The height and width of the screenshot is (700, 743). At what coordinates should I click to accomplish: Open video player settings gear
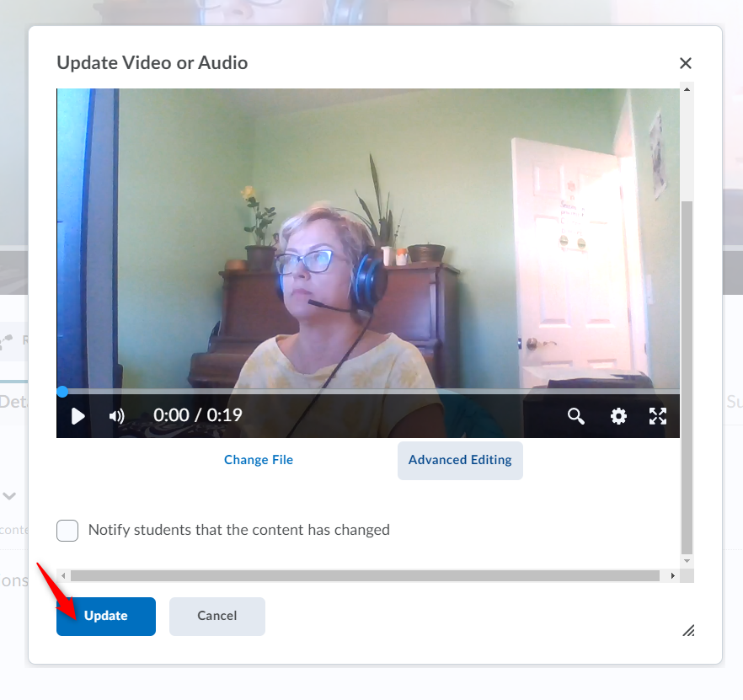pos(619,415)
